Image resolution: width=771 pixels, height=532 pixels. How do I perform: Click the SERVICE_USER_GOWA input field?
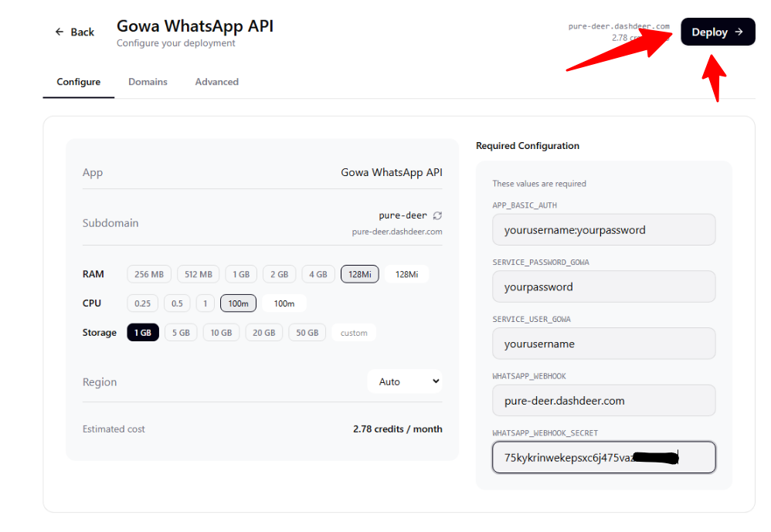604,344
